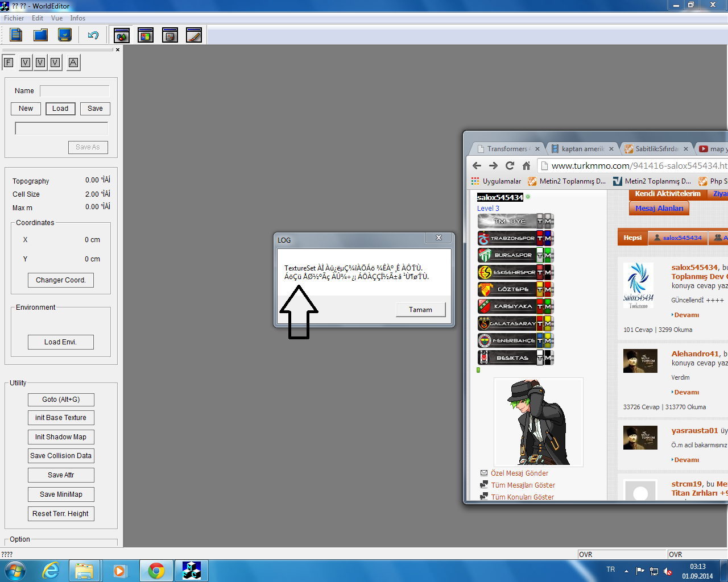The height and width of the screenshot is (582, 728).
Task: Click the Load Envi. button
Action: click(x=61, y=342)
